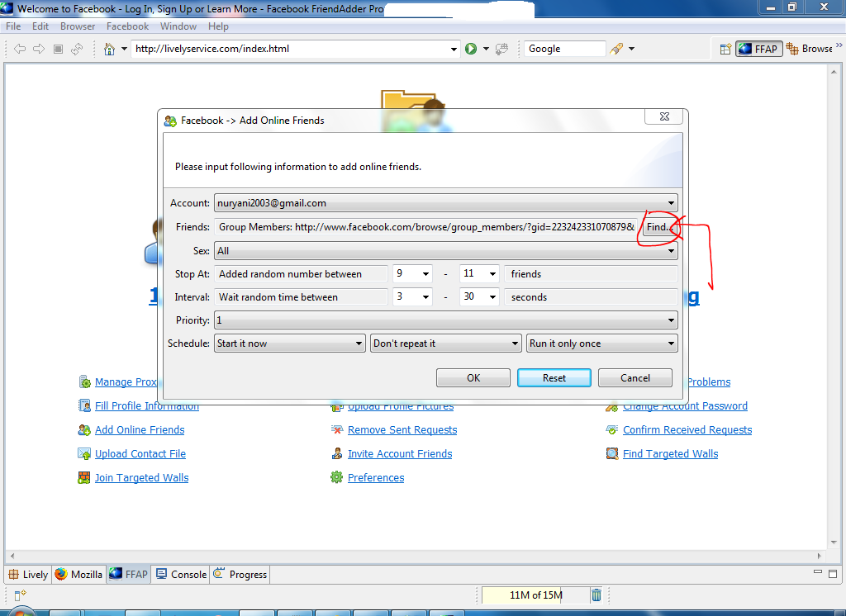Open the Join Targeted Walls link
The height and width of the screenshot is (616, 846).
(142, 477)
